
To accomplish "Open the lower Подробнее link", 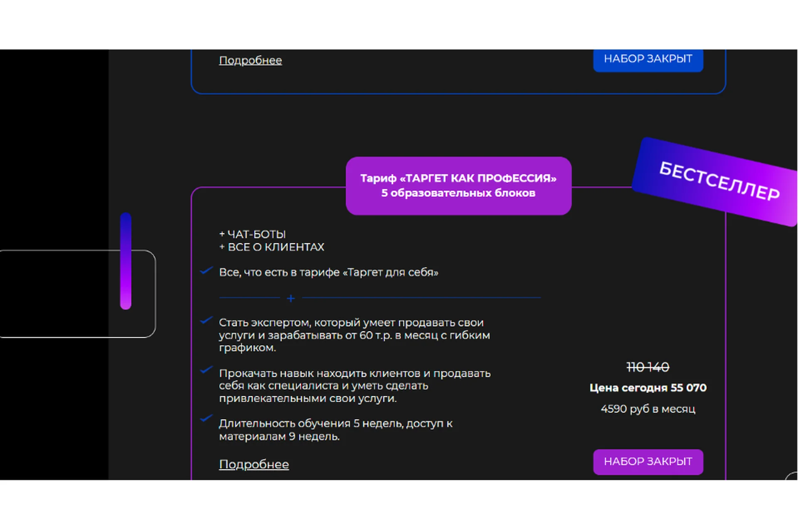I will tap(254, 464).
